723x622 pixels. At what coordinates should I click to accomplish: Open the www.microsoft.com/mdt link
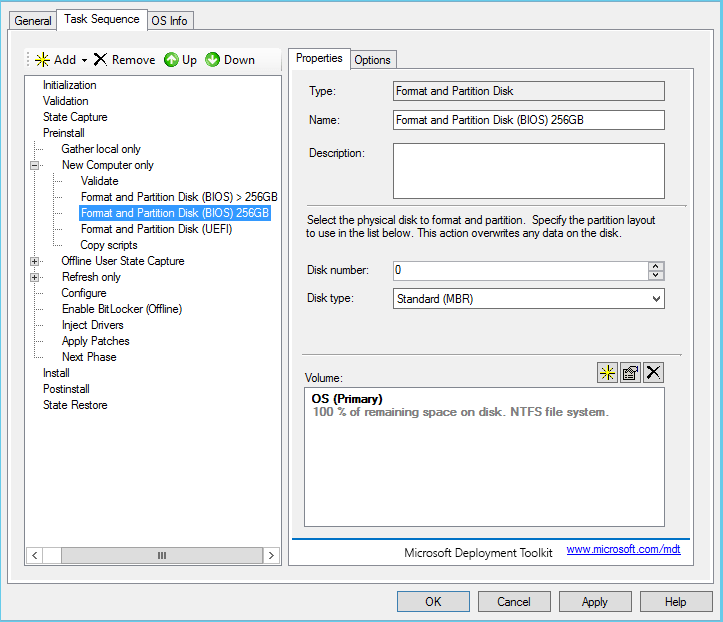[623, 549]
